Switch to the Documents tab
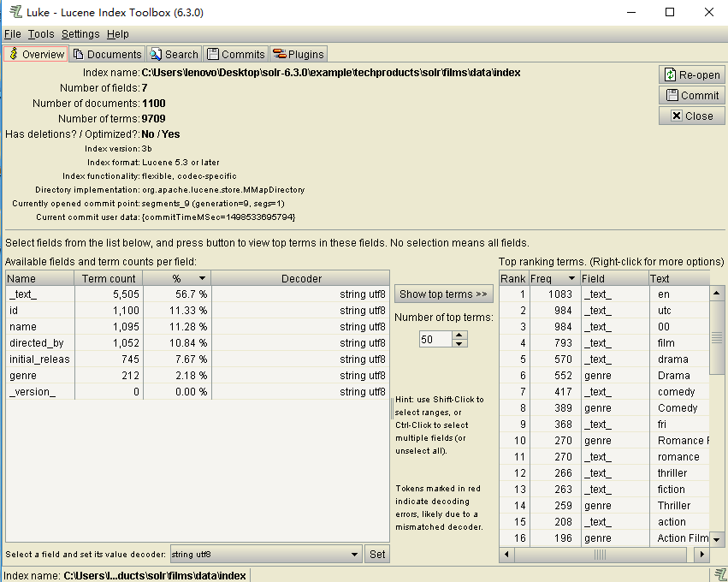 click(x=107, y=54)
